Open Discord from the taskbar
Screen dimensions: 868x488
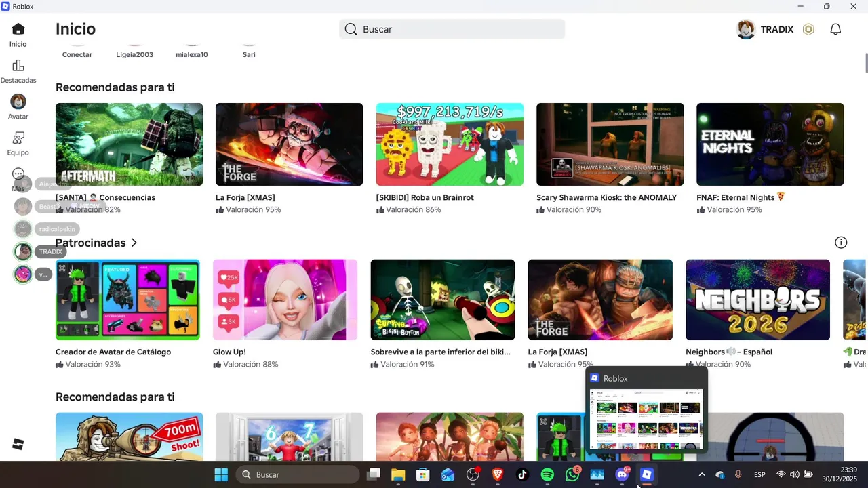622,474
